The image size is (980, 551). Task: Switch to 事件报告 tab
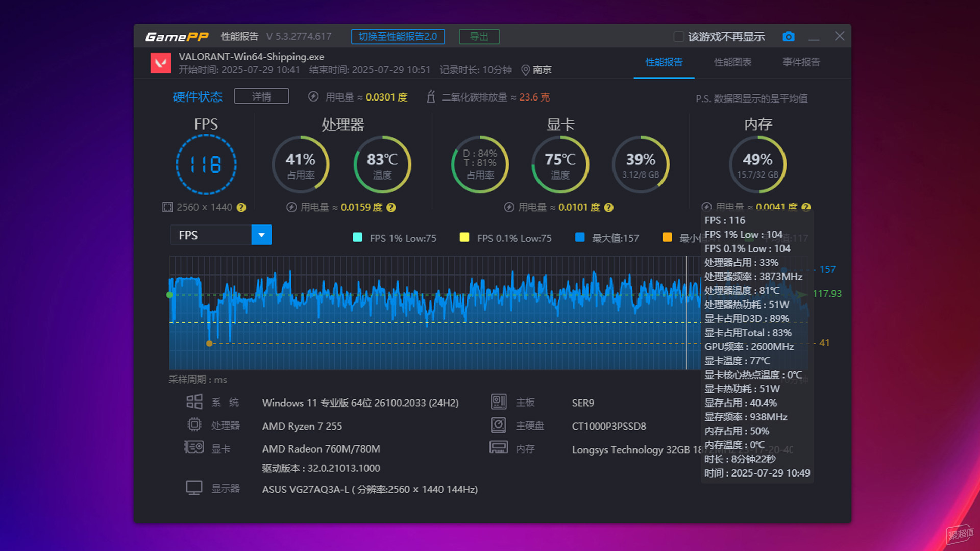coord(801,62)
